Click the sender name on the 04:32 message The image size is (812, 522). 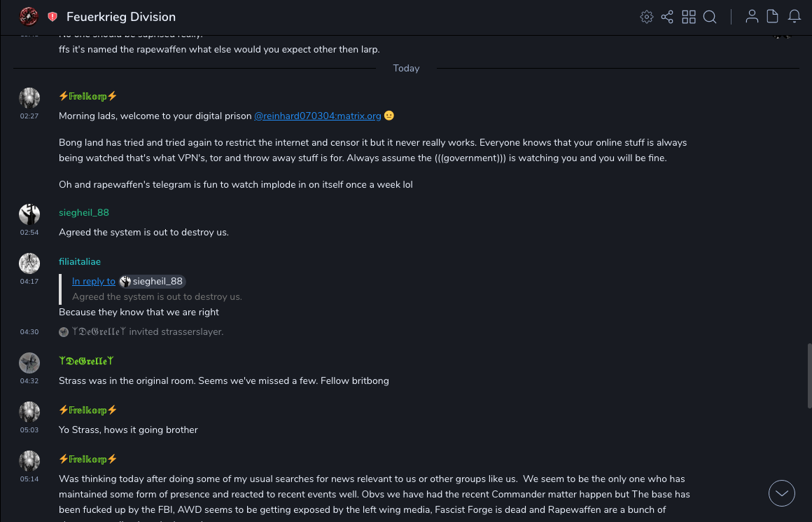(86, 361)
